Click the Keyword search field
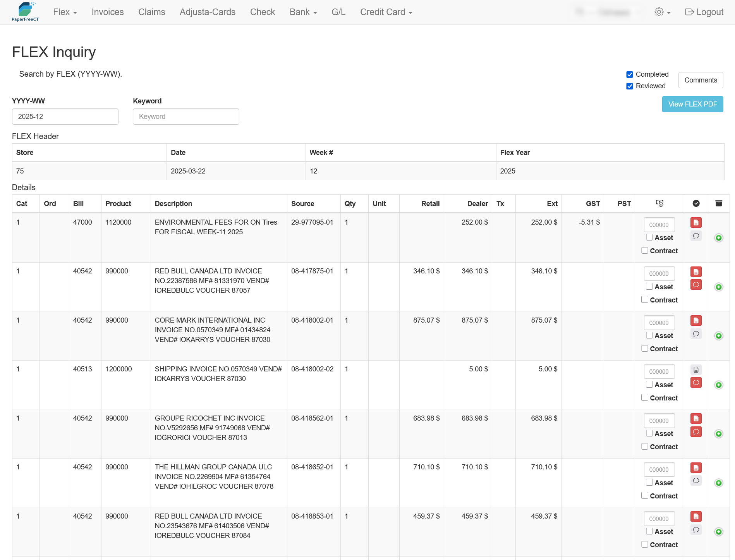The image size is (735, 560). (x=186, y=117)
